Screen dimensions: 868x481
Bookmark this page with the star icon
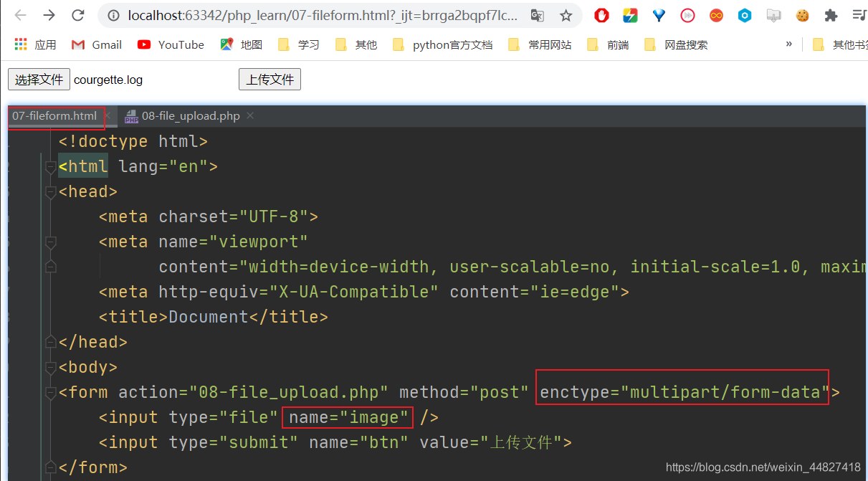coord(566,15)
